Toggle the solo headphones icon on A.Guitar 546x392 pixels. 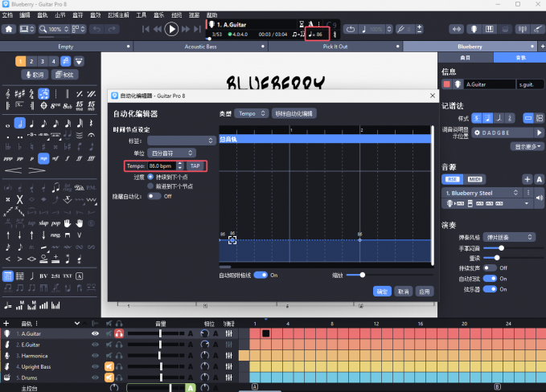(x=119, y=333)
